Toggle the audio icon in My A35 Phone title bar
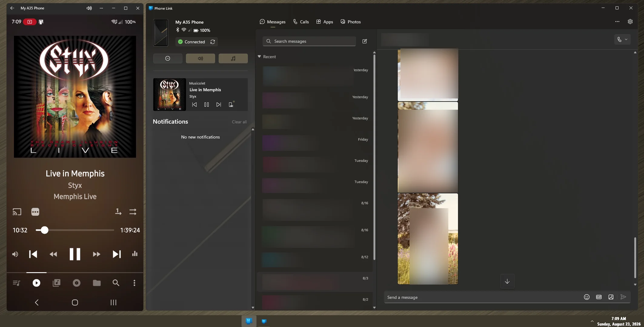 89,8
